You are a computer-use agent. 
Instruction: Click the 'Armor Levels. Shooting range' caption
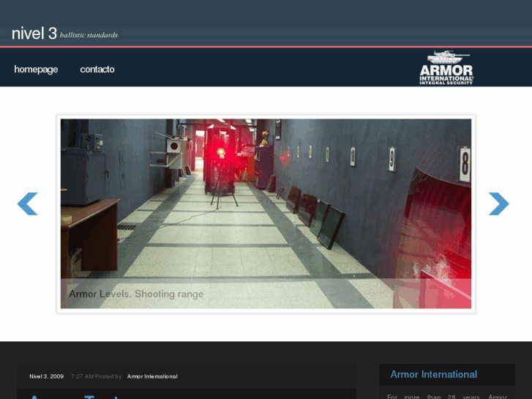pos(136,294)
